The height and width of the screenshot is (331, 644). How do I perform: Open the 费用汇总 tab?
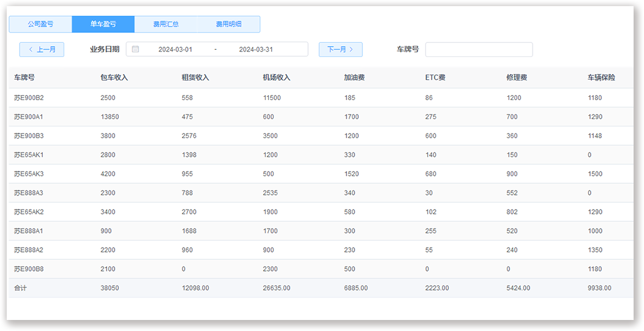coord(166,25)
